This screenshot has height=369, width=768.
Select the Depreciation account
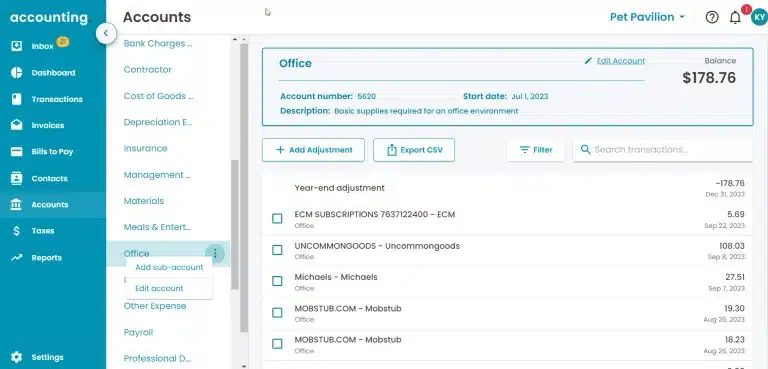coord(158,122)
